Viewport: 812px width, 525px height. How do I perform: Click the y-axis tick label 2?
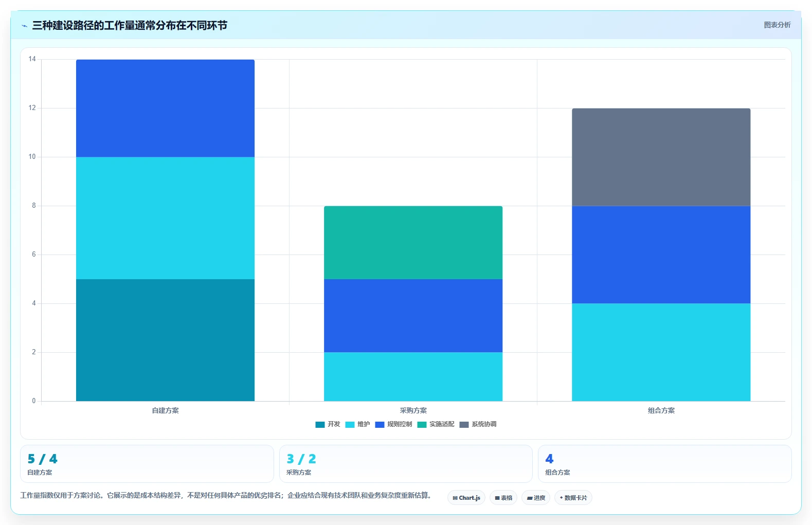(x=34, y=352)
